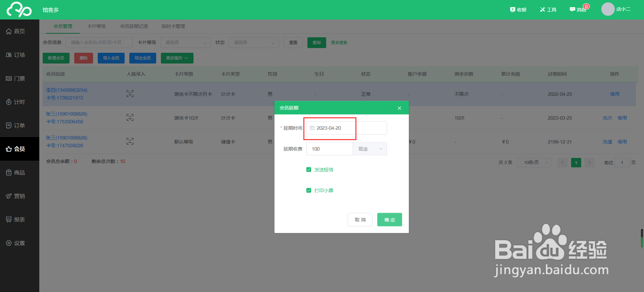
Task: Click 停用 for 2199-12-31 row
Action: pos(622,142)
